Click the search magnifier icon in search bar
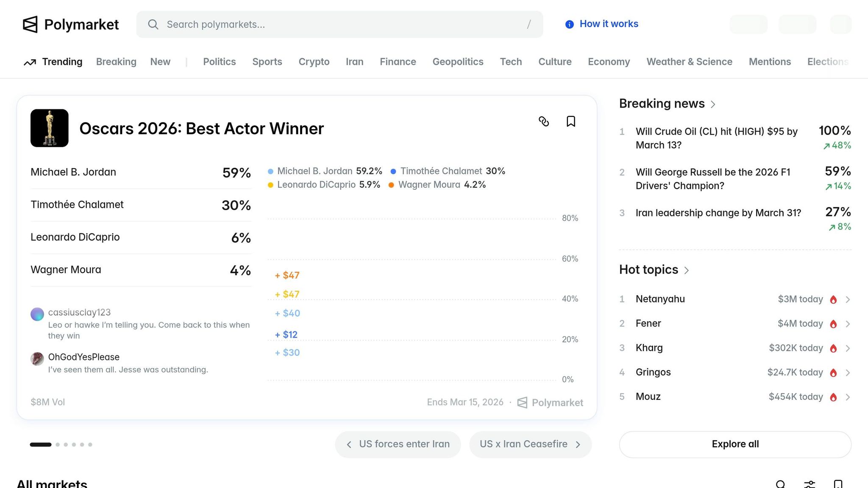868x488 pixels. 153,25
